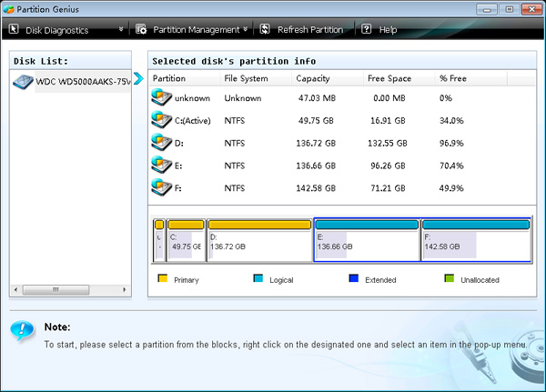
Task: Sort by the Free Space column header
Action: click(389, 78)
